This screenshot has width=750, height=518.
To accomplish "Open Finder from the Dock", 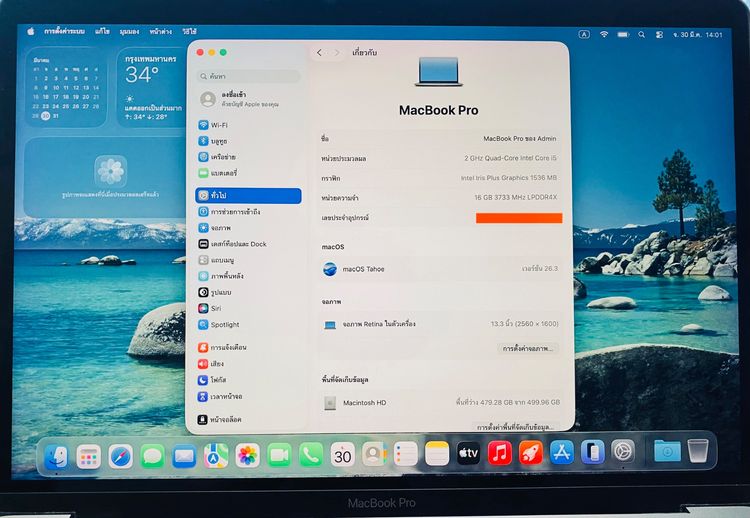I will tap(56, 455).
